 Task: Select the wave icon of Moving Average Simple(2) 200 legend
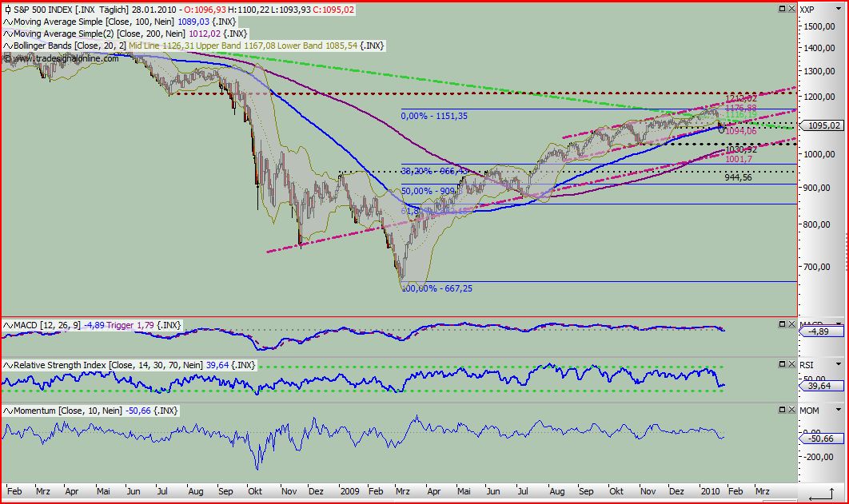point(6,34)
